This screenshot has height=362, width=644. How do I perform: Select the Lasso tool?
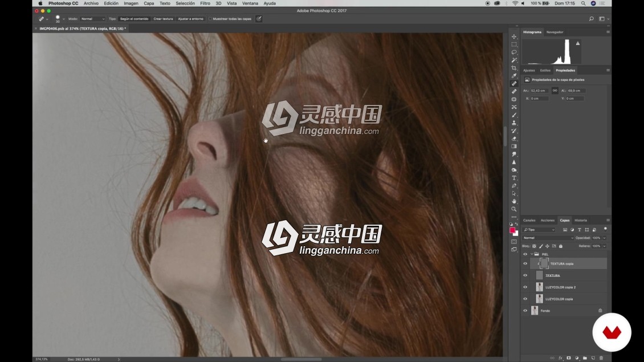pos(514,52)
